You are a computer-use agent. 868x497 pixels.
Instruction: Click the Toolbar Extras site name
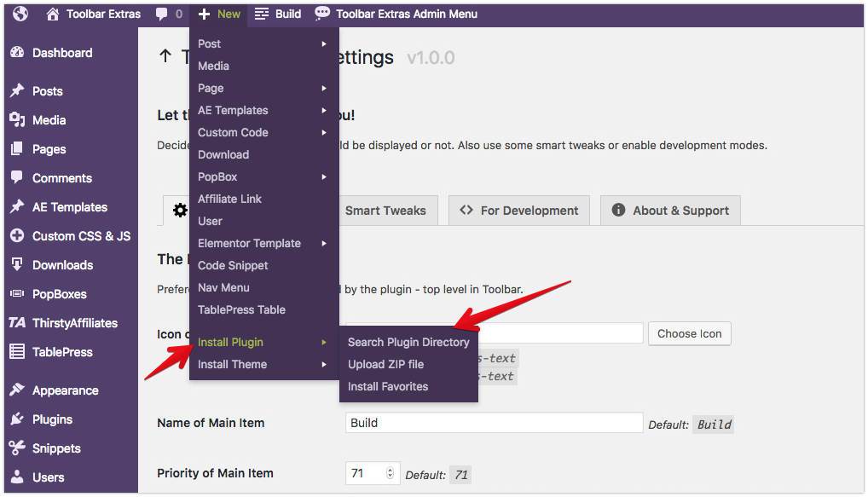pos(103,14)
